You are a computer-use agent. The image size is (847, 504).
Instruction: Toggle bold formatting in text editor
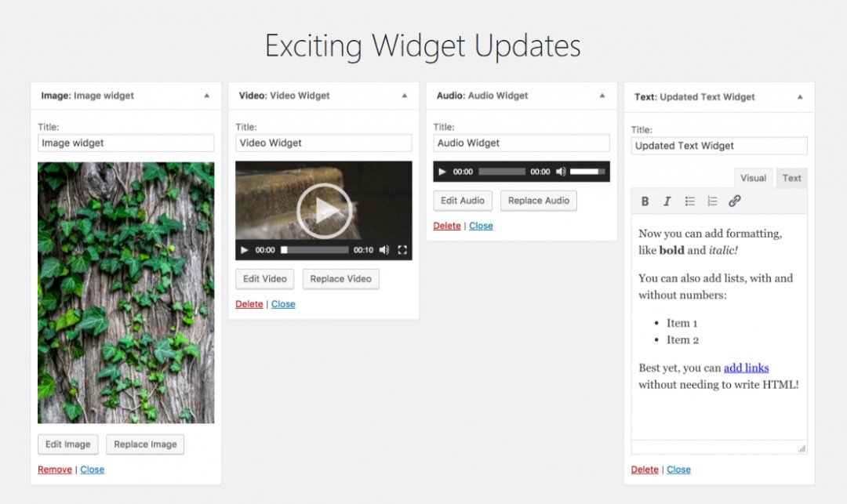click(645, 201)
